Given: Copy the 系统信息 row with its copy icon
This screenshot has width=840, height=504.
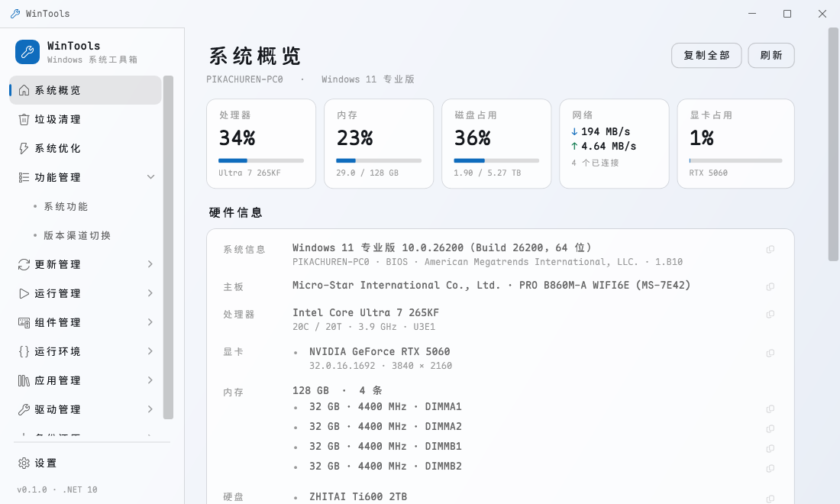Looking at the screenshot, I should [771, 249].
